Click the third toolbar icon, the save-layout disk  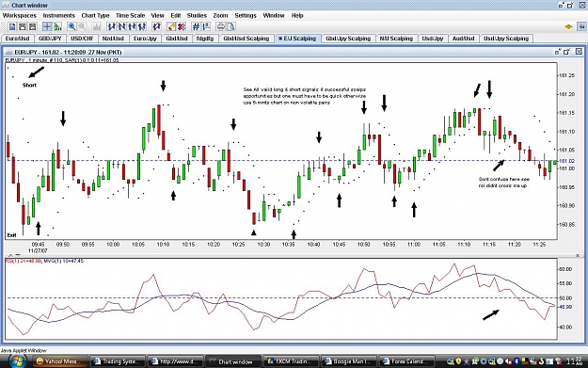pos(33,26)
